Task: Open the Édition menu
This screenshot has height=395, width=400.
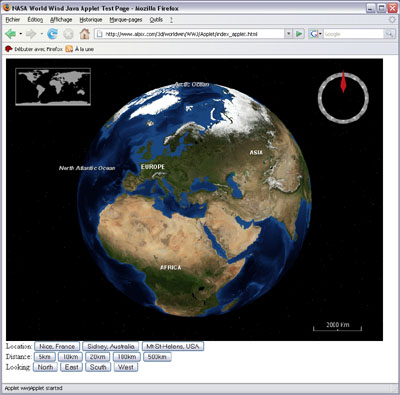Action: (35, 20)
